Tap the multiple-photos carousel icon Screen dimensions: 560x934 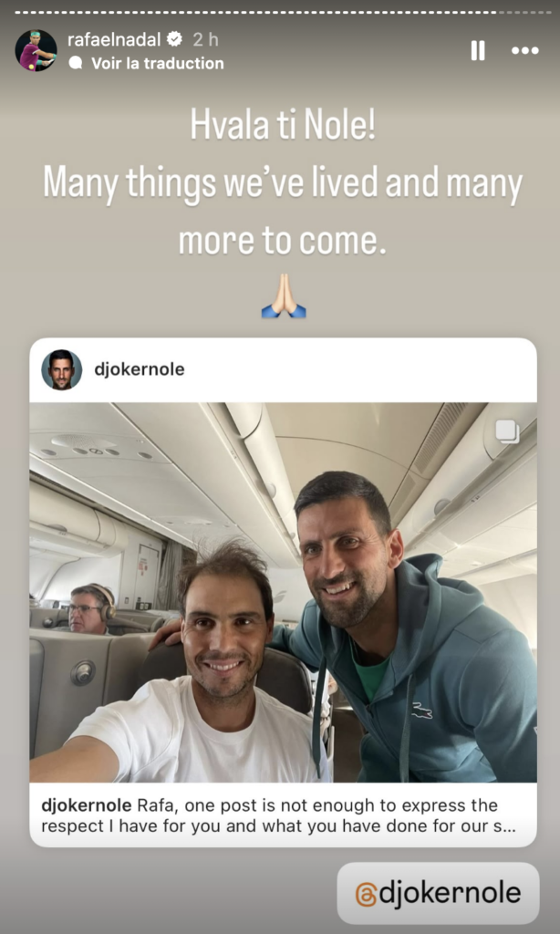(507, 431)
